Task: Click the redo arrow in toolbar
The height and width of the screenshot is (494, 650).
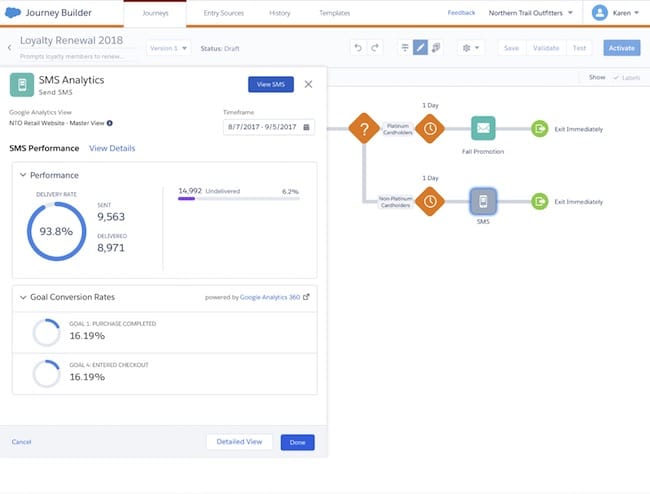Action: tap(375, 48)
